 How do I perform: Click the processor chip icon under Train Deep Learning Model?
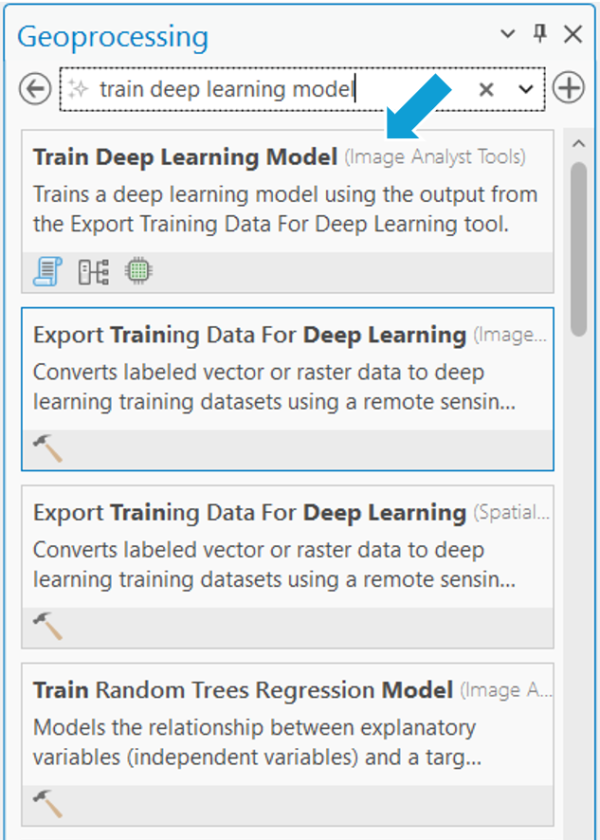[137, 271]
